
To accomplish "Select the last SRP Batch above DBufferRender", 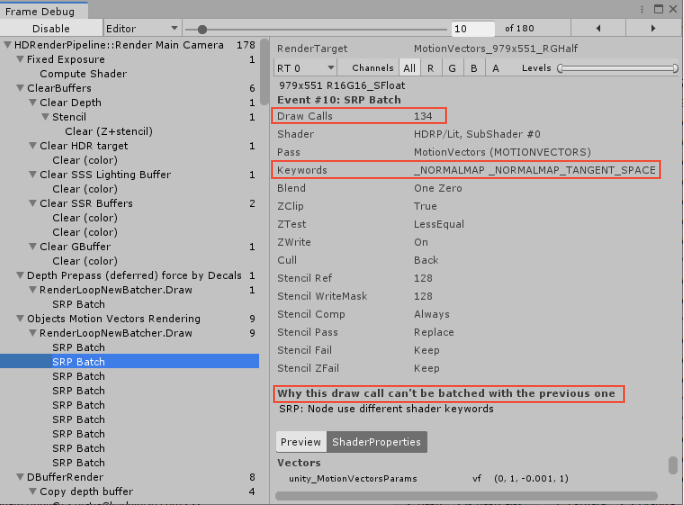I will click(x=79, y=462).
